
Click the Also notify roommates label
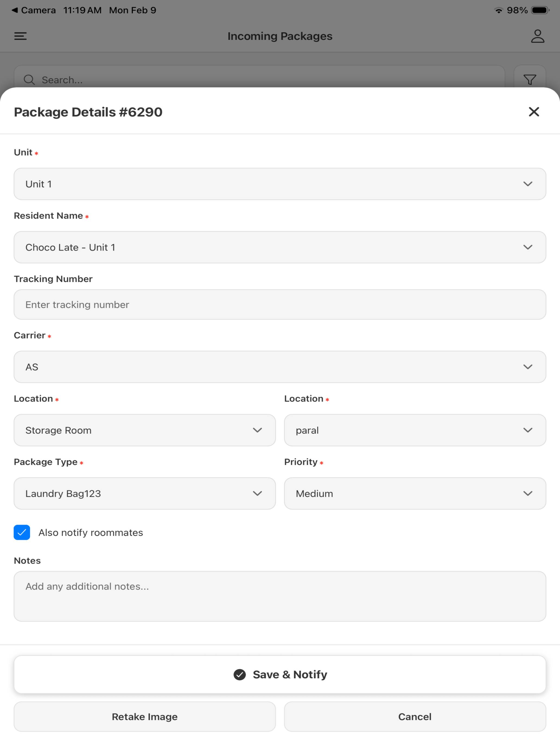pyautogui.click(x=90, y=533)
